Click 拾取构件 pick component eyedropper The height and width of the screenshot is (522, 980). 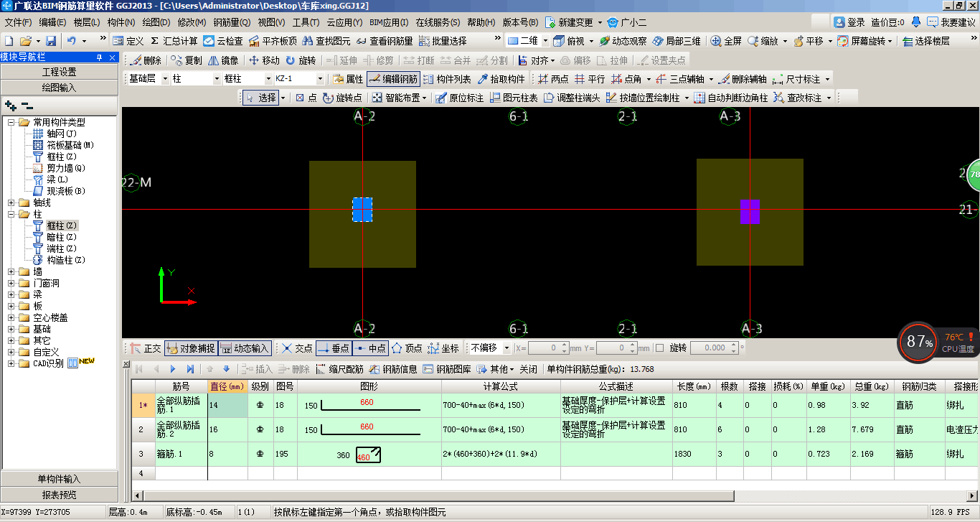(501, 79)
